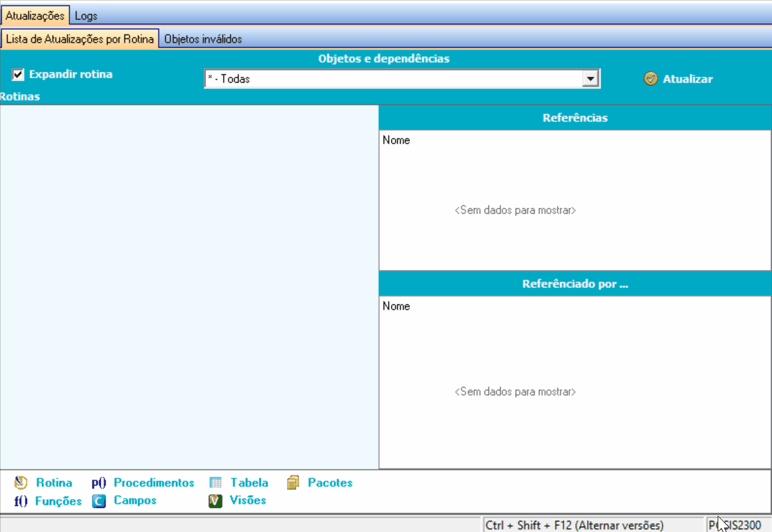
Task: Click the Referências panel header
Action: (575, 118)
